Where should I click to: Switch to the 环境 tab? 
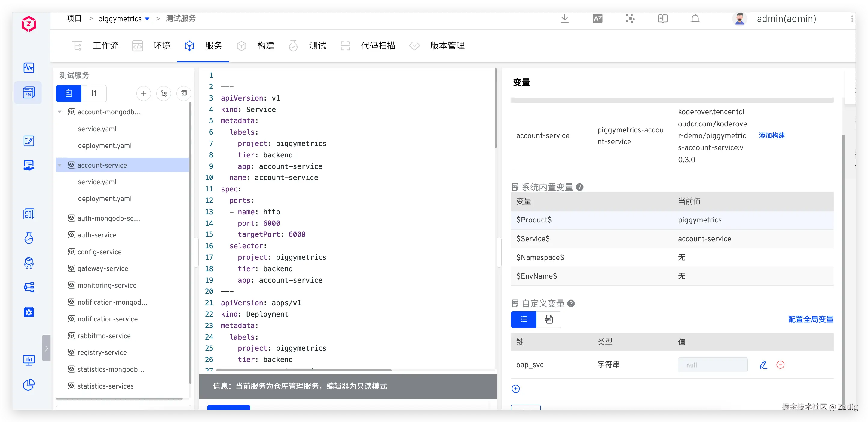point(161,46)
